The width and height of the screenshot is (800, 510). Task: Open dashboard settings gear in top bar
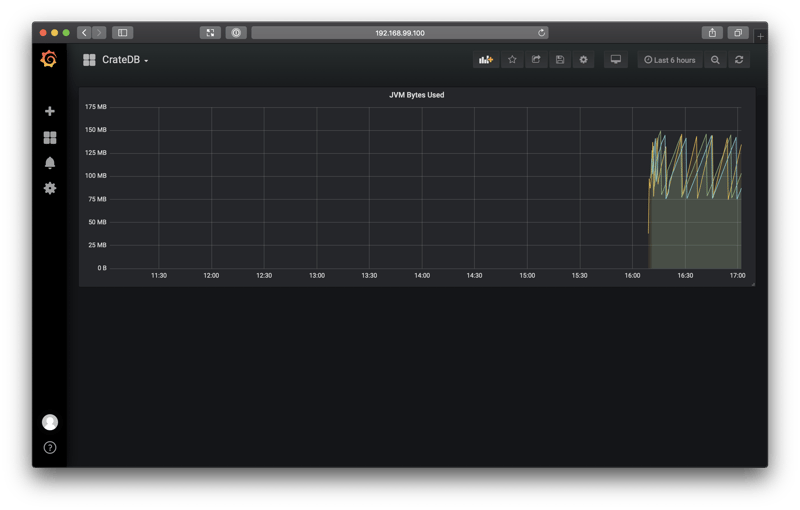point(584,60)
